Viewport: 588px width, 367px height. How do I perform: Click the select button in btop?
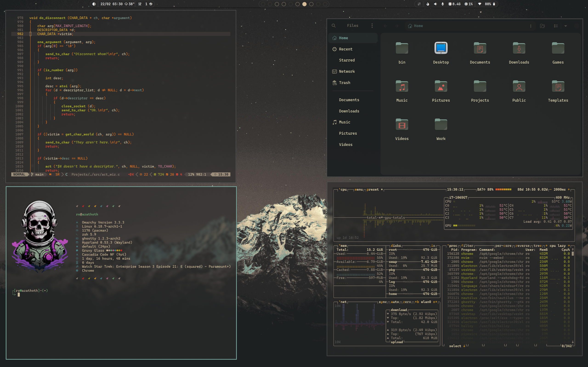(x=455, y=346)
